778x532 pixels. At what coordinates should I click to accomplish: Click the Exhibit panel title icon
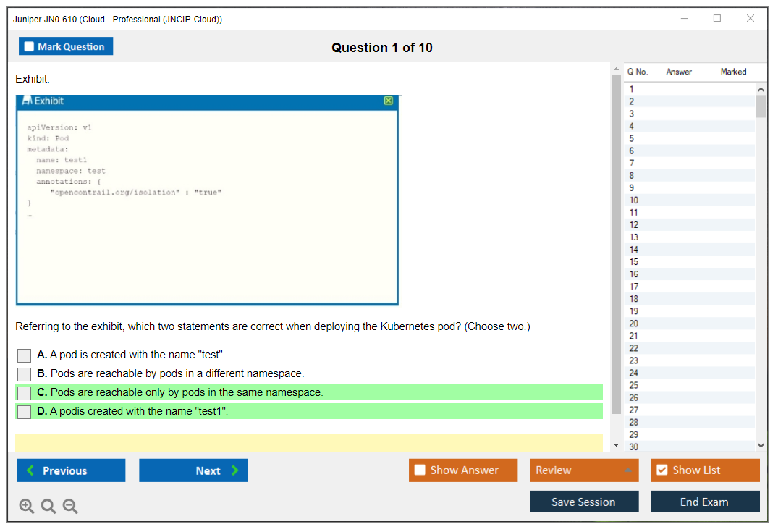tap(27, 101)
